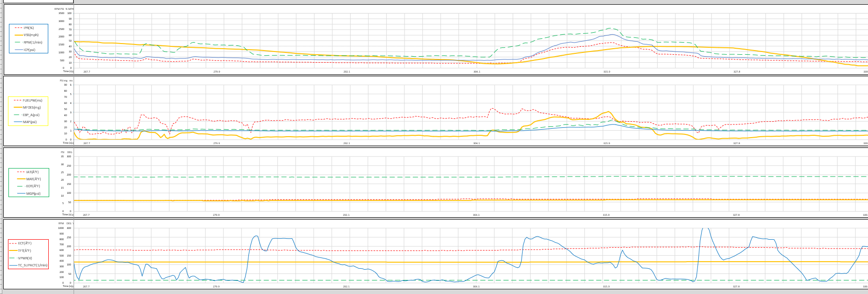Select the FUELPW(ms) legend entry
This screenshot has height=294, width=868.
32,100
